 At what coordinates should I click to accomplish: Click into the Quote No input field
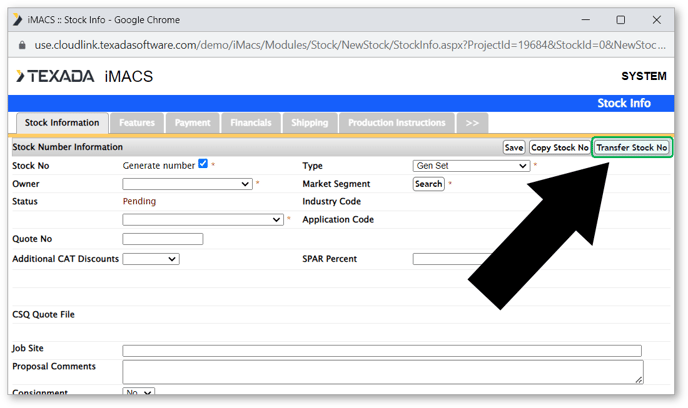pyautogui.click(x=162, y=239)
